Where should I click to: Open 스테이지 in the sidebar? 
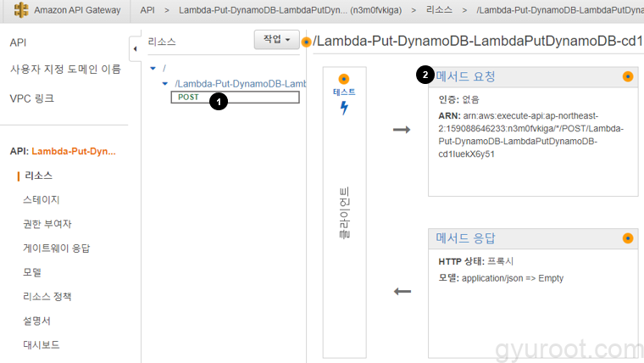click(41, 199)
